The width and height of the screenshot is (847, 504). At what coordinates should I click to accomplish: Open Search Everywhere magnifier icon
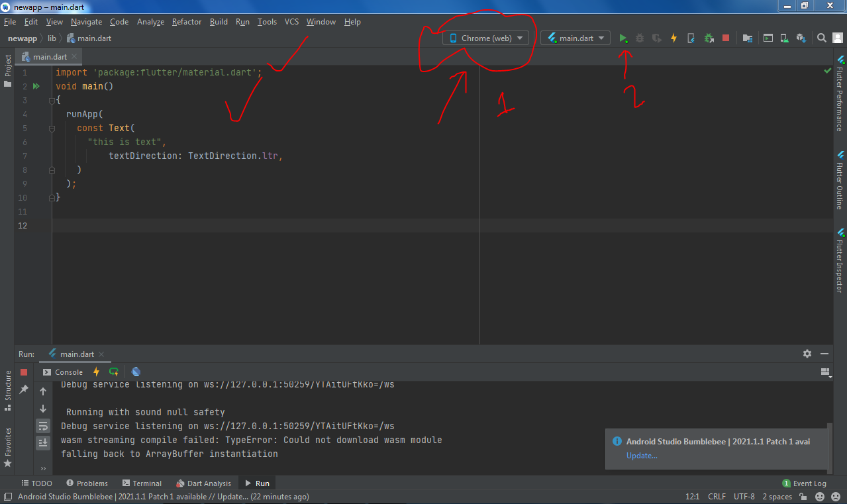point(822,38)
